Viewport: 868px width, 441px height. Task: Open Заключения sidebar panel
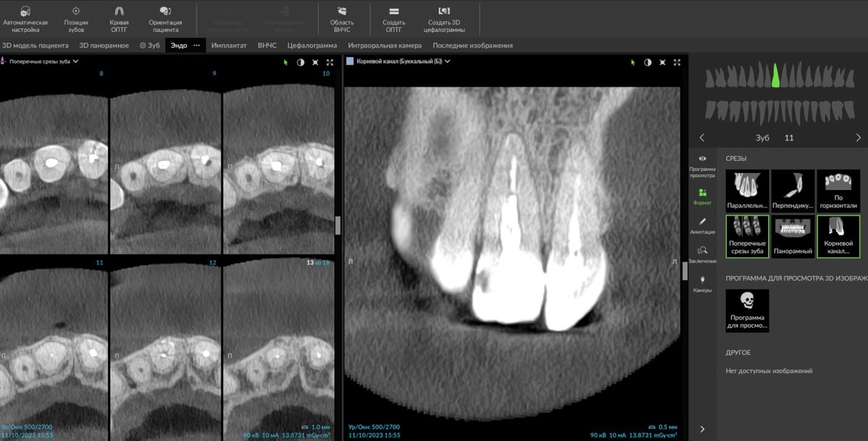pyautogui.click(x=702, y=254)
